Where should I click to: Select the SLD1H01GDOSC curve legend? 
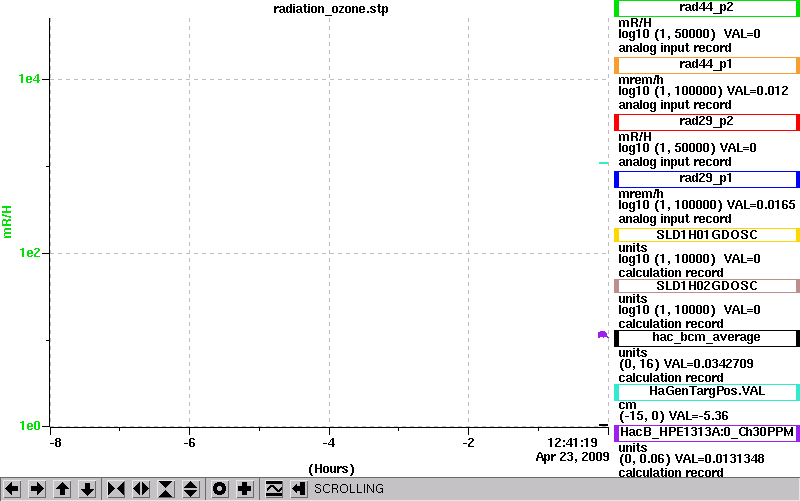pyautogui.click(x=707, y=235)
